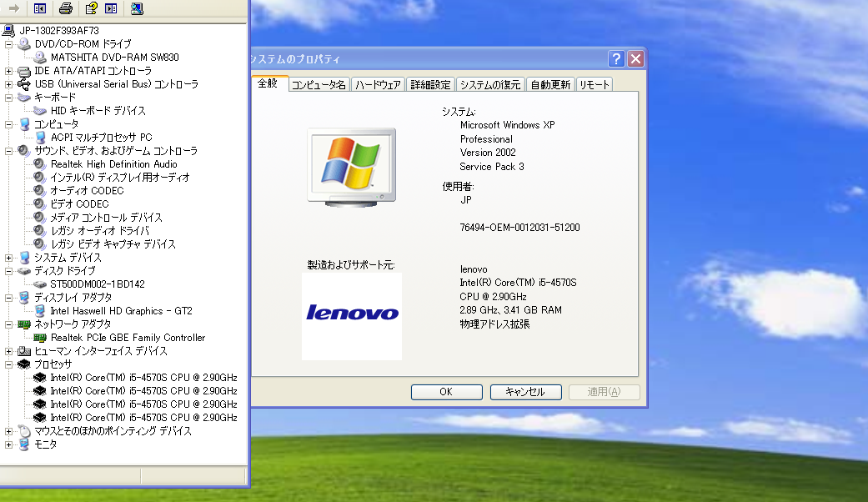Screen dimensions: 868x502
Task: Click the '物理アドレス拡張' text
Action: (x=494, y=324)
